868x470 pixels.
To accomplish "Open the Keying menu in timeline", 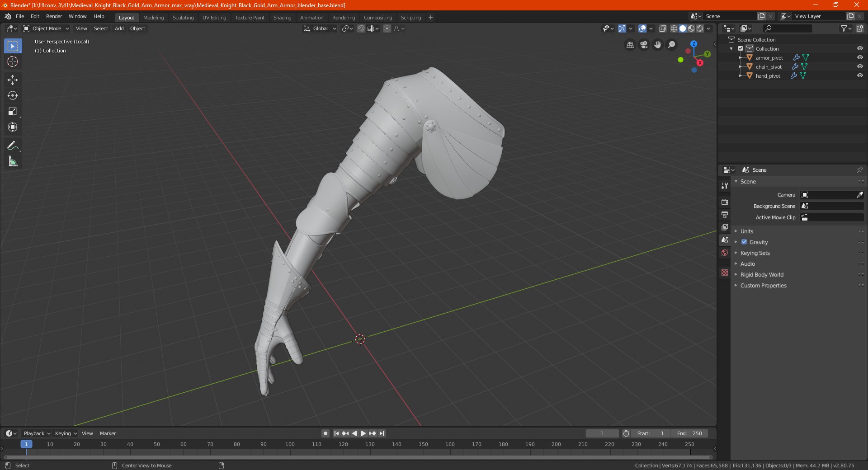I will [66, 433].
